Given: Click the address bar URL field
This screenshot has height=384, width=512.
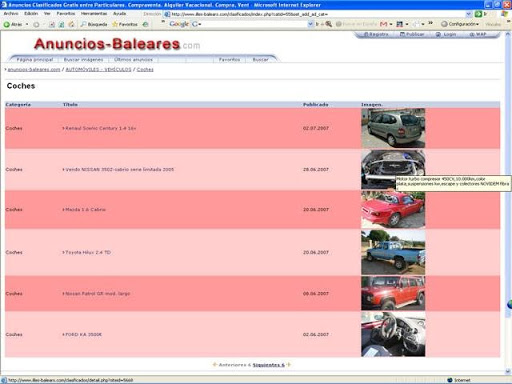Looking at the screenshot, I should pyautogui.click(x=318, y=14).
